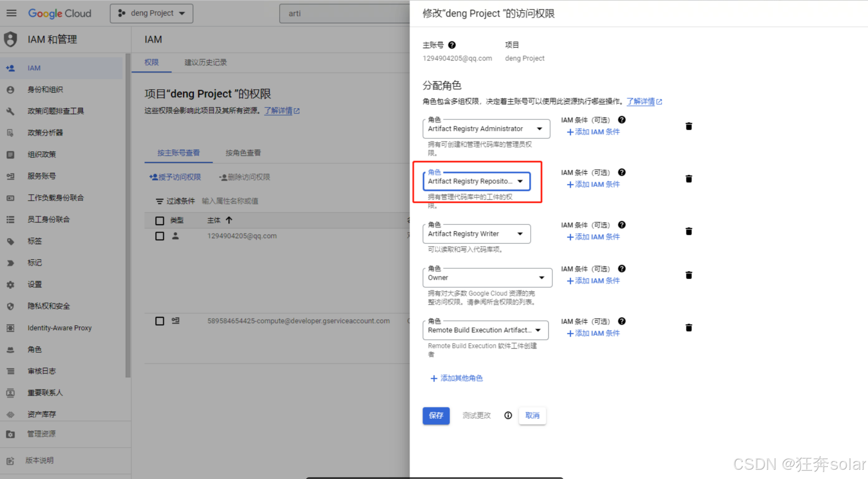Viewport: 868px width, 479px height.
Task: Click the Google Cloud logo
Action: click(60, 13)
